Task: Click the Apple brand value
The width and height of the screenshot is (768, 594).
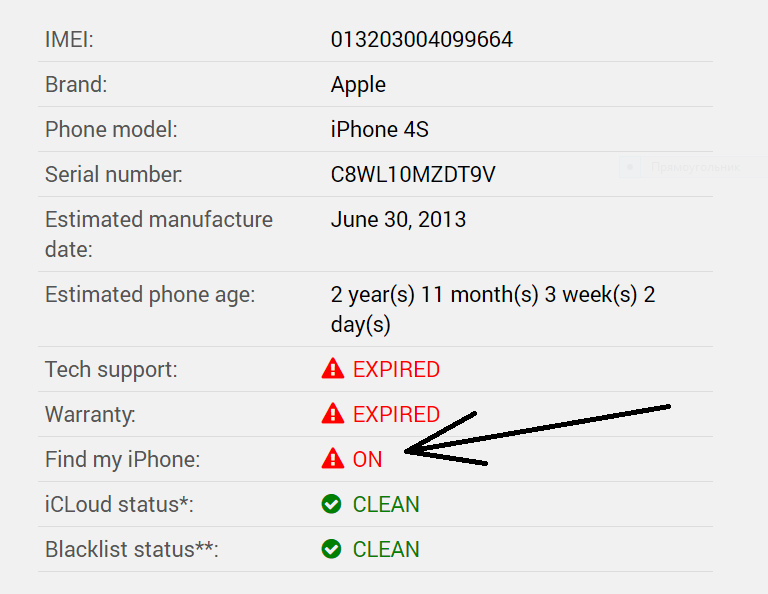Action: coord(358,85)
